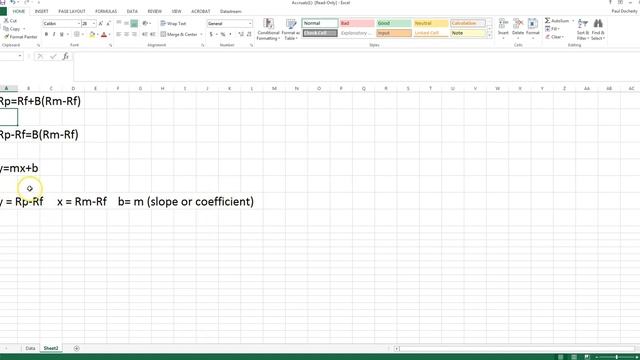Apply the yellow Fill Color
The height and width of the screenshot is (360, 640).
(x=92, y=35)
